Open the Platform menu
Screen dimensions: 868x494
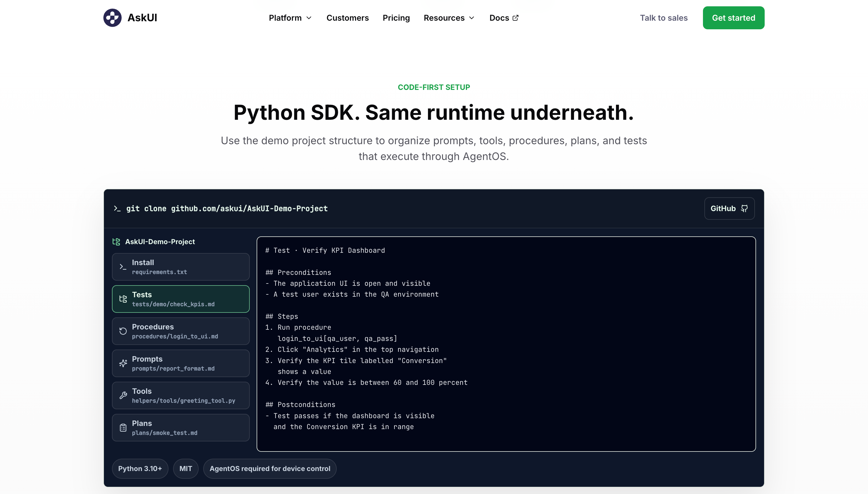point(290,18)
